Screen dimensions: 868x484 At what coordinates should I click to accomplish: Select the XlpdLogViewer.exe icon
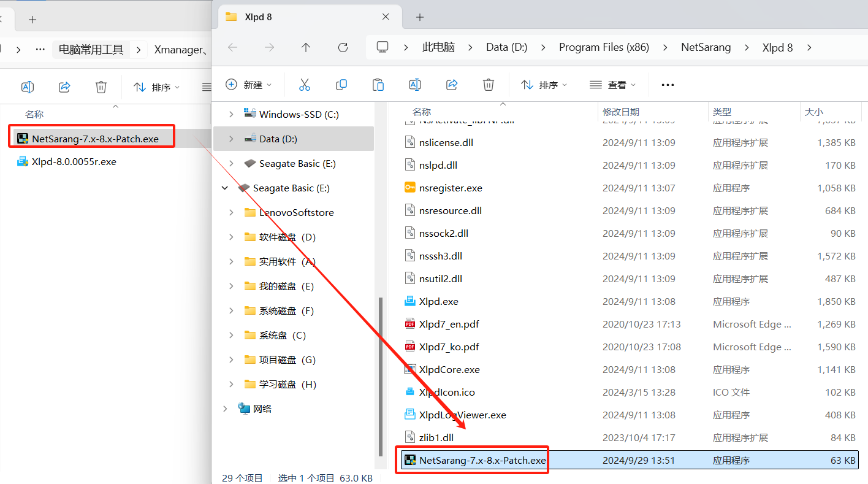(x=410, y=415)
